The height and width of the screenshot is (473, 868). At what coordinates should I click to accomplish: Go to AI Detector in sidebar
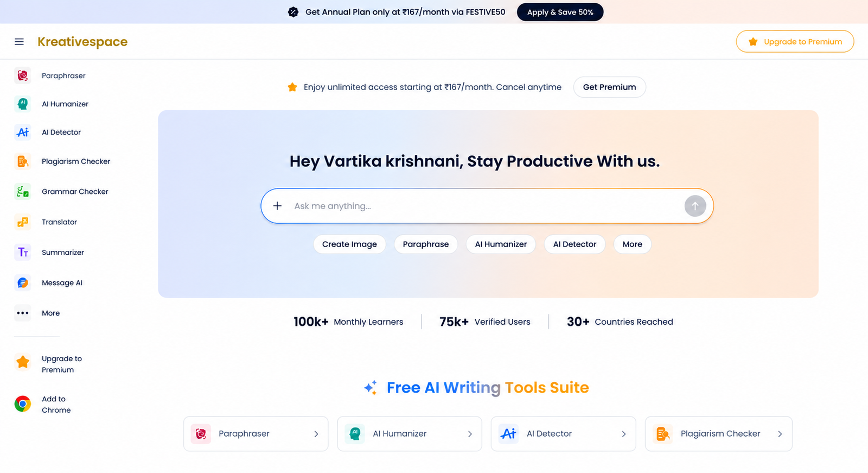pos(61,132)
